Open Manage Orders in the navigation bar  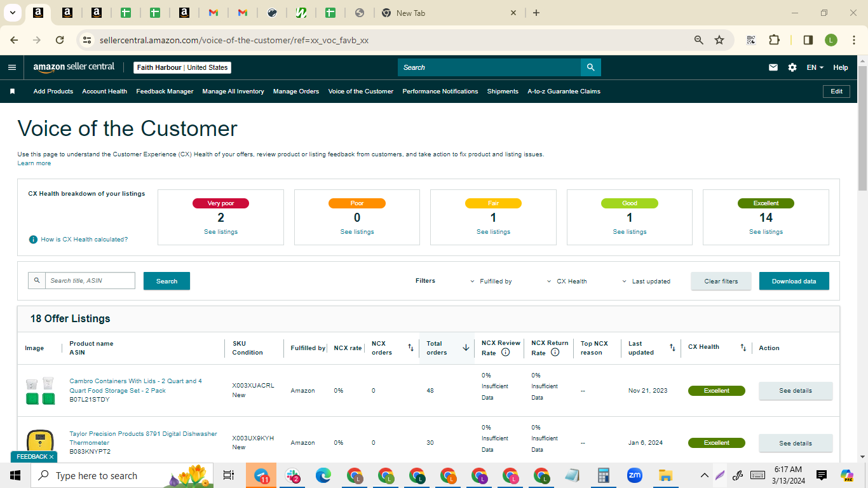pyautogui.click(x=296, y=91)
